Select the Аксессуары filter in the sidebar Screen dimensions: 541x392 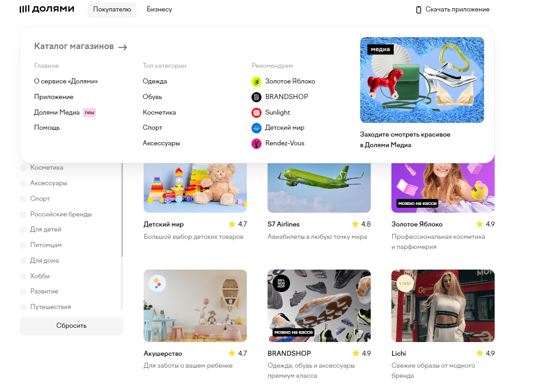click(23, 183)
